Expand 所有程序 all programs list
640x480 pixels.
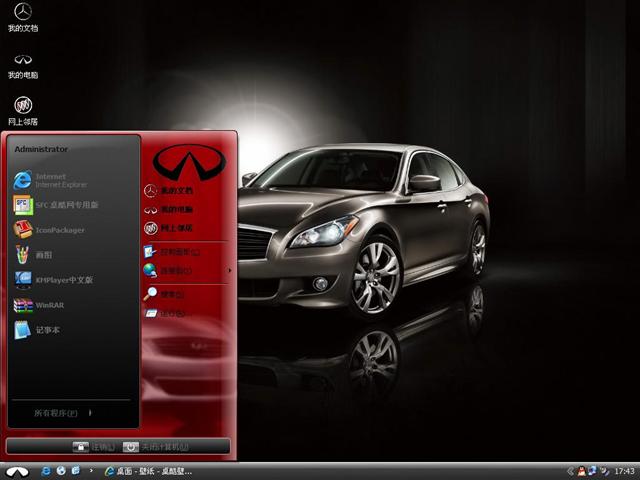pyautogui.click(x=63, y=413)
